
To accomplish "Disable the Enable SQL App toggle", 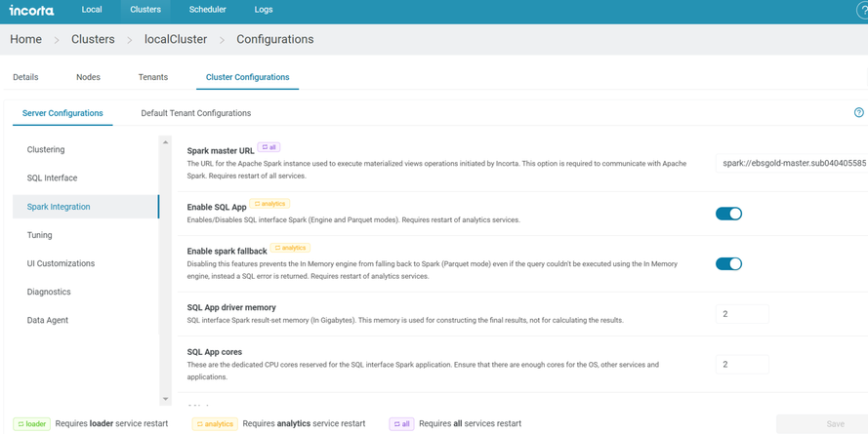I will pyautogui.click(x=728, y=214).
